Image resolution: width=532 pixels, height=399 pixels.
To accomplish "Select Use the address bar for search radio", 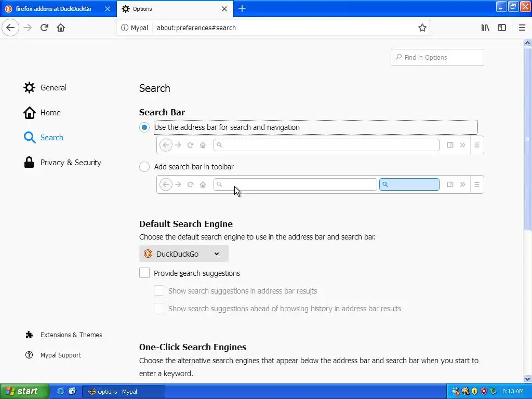I will (144, 127).
